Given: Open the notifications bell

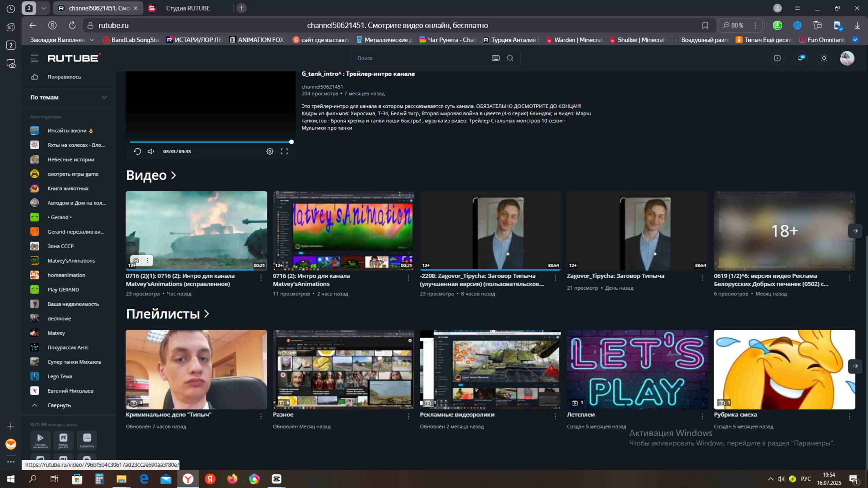Looking at the screenshot, I should [801, 58].
